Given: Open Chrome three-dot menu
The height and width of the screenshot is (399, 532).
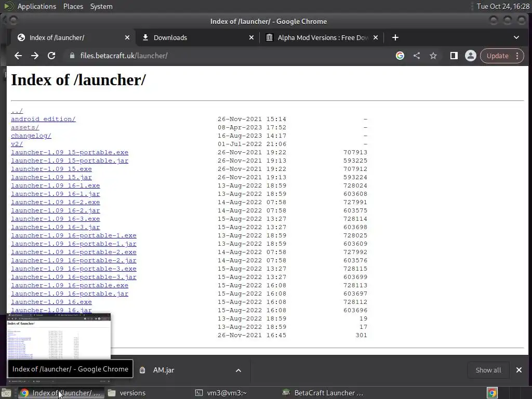Looking at the screenshot, I should click(x=517, y=56).
